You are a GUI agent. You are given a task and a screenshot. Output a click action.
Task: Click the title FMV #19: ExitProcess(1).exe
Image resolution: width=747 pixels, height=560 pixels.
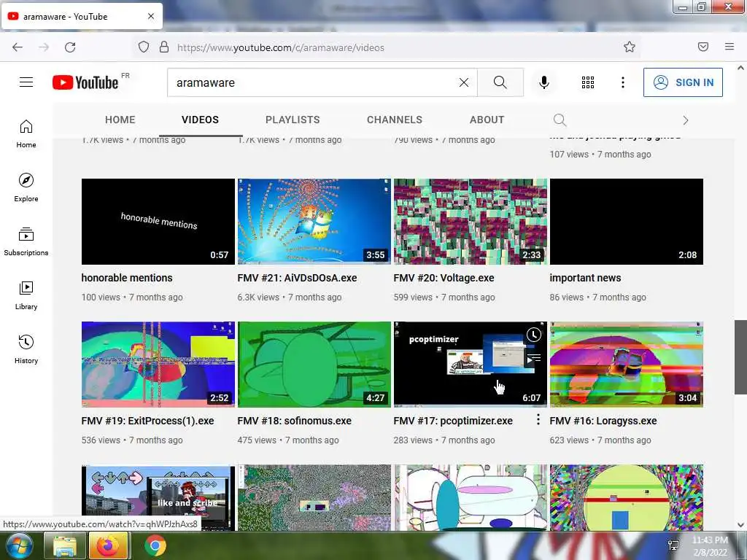point(147,421)
